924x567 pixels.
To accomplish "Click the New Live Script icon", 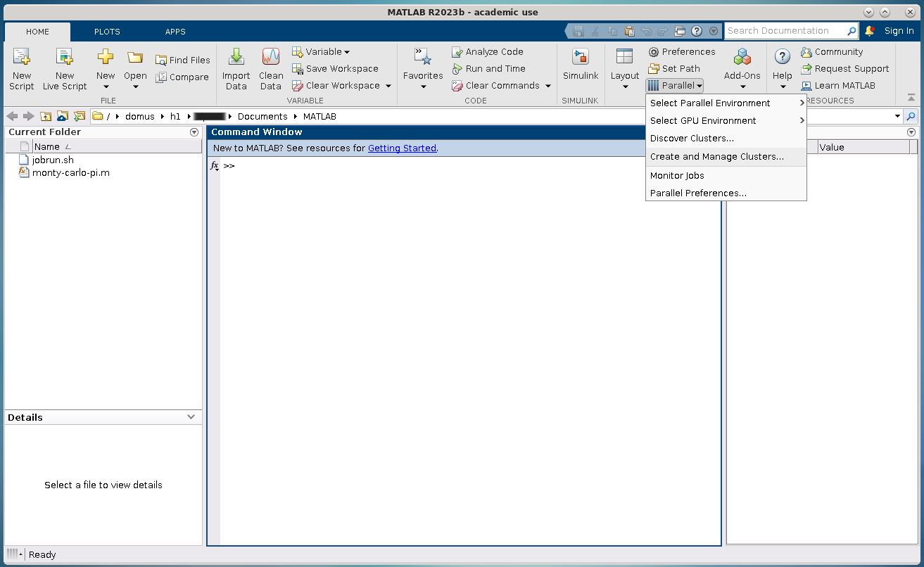I will point(65,58).
